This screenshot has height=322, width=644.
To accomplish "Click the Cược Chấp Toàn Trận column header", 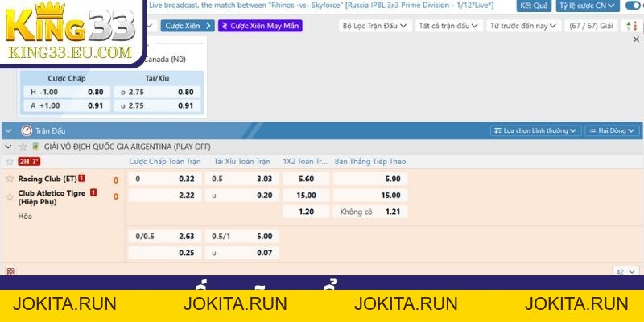I will [165, 162].
